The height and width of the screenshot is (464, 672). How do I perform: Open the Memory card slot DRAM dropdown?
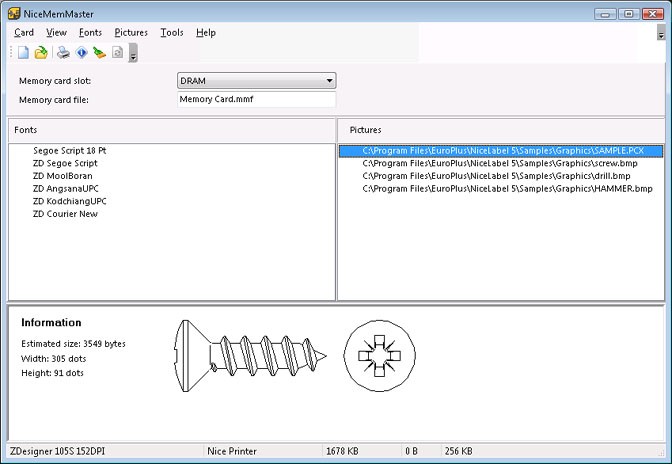tap(257, 81)
